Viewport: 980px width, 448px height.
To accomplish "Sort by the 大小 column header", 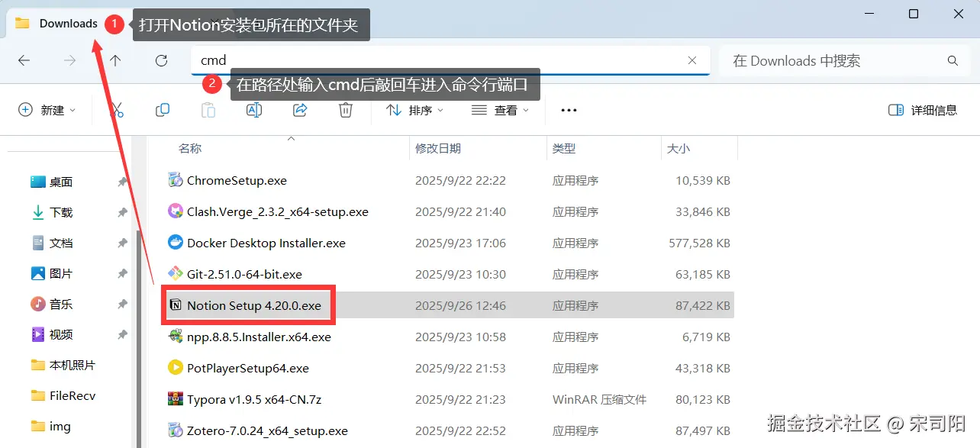I will coord(679,148).
